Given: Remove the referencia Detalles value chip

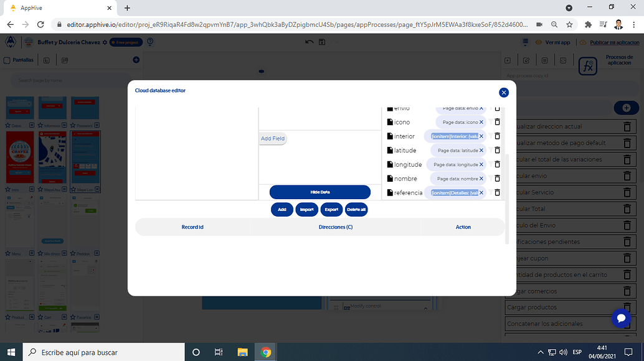Looking at the screenshot, I should pos(481,193).
